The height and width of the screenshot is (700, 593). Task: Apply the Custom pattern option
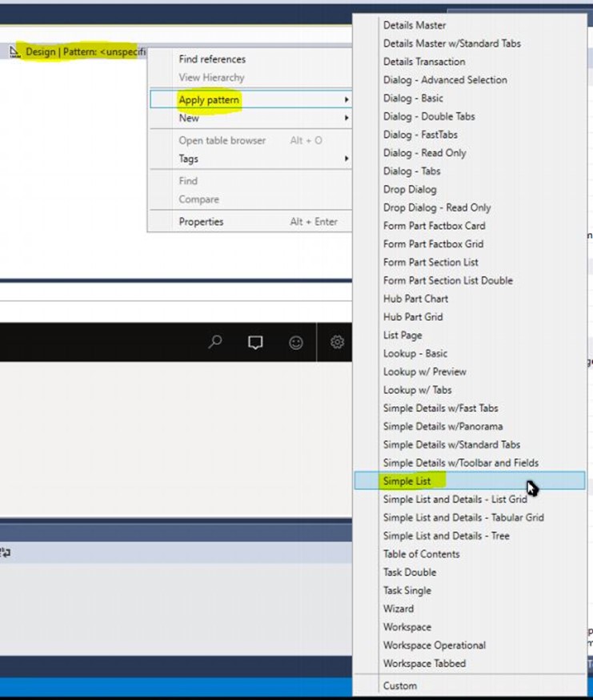[400, 686]
